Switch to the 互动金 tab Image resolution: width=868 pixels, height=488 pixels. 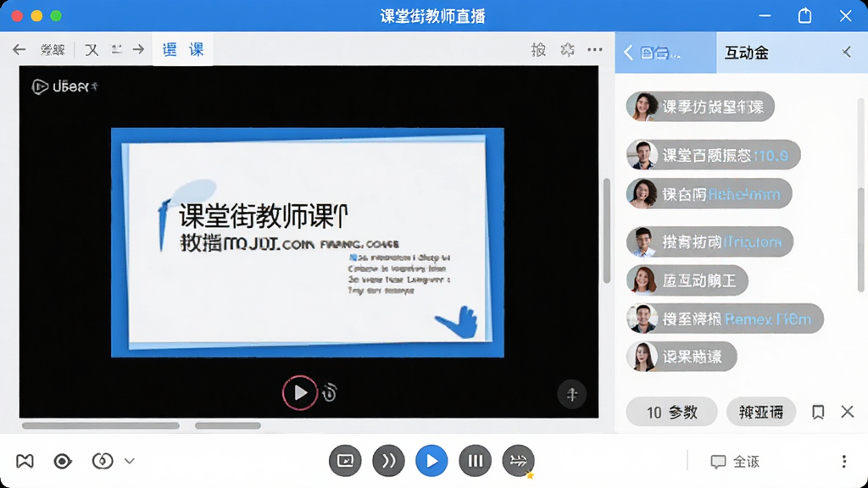[x=747, y=53]
